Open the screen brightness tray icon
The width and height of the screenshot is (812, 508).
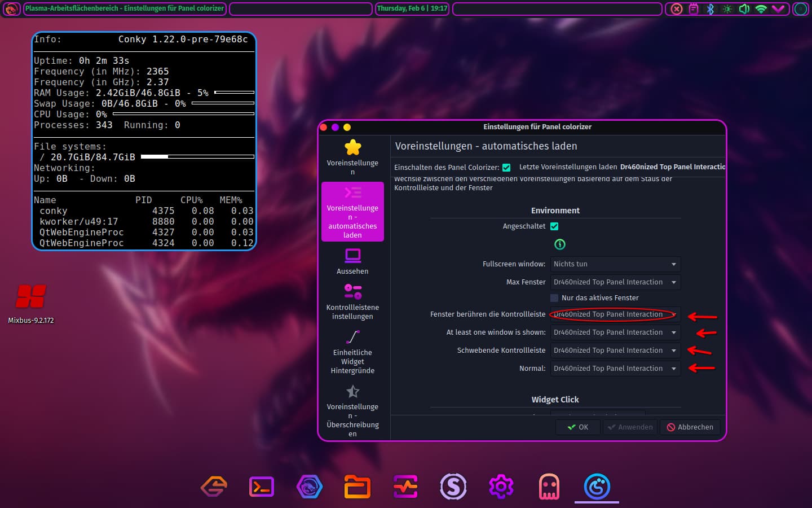coord(727,8)
